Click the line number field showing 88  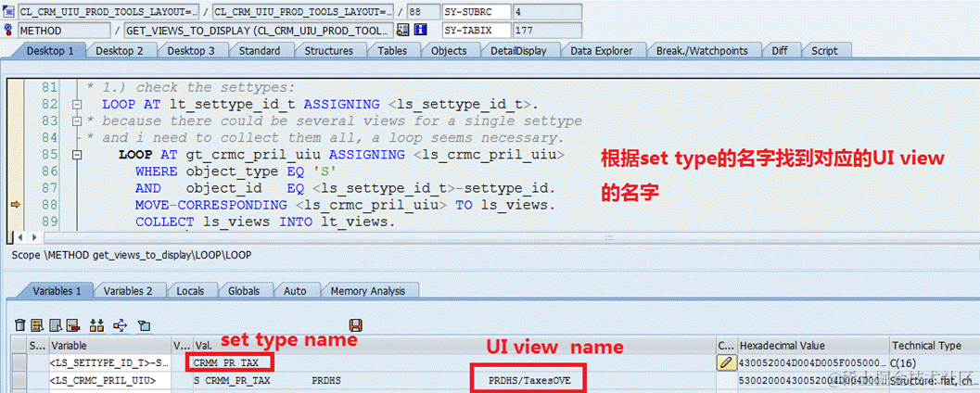pyautogui.click(x=423, y=11)
